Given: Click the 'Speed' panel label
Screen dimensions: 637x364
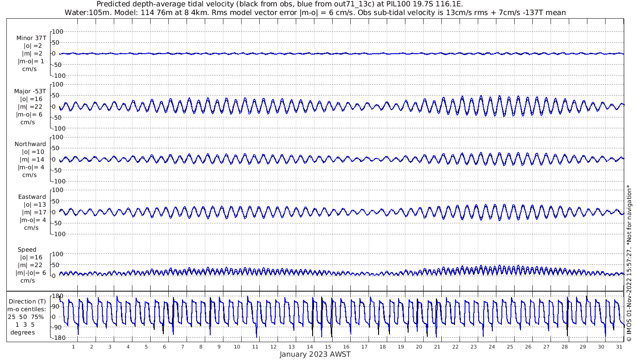Looking at the screenshot, I should pyautogui.click(x=27, y=250).
